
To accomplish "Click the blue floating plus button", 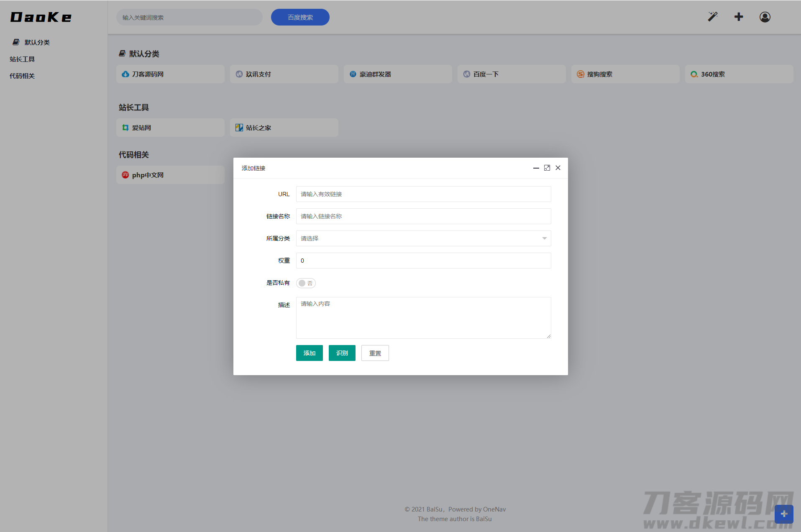I will click(783, 514).
